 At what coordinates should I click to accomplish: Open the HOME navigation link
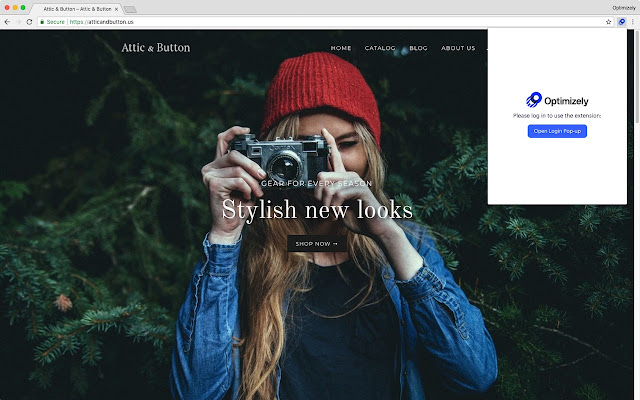[341, 48]
